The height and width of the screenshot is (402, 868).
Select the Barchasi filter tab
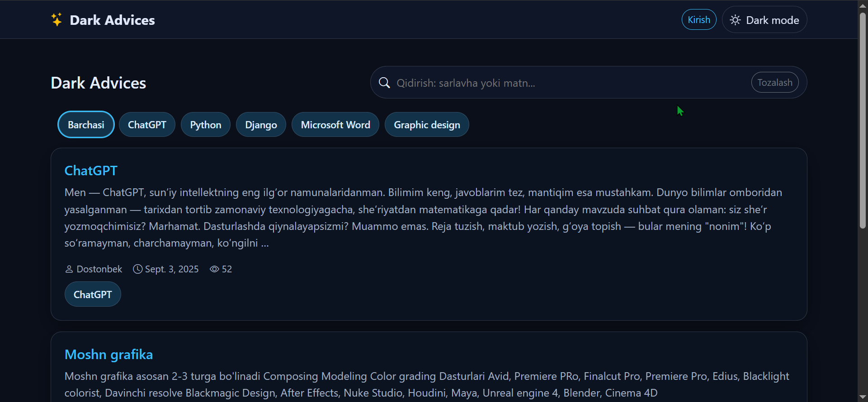(x=86, y=125)
